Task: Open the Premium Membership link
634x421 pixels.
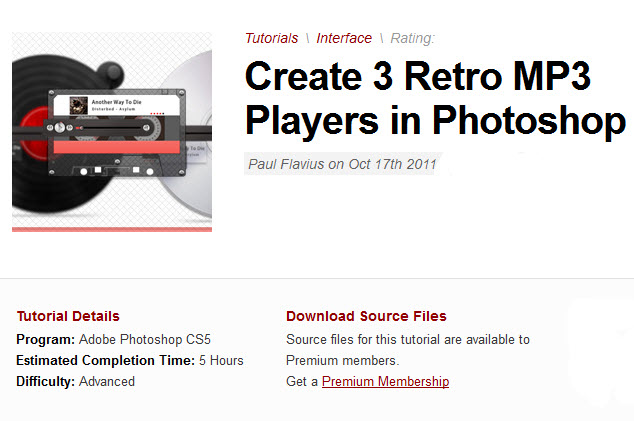Action: pos(385,381)
